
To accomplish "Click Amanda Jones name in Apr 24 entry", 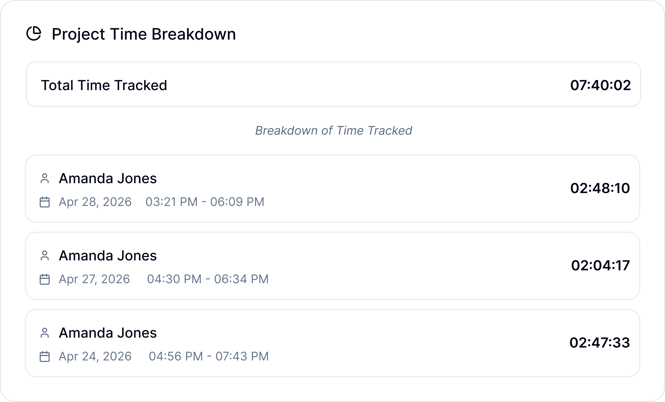I will click(x=108, y=333).
